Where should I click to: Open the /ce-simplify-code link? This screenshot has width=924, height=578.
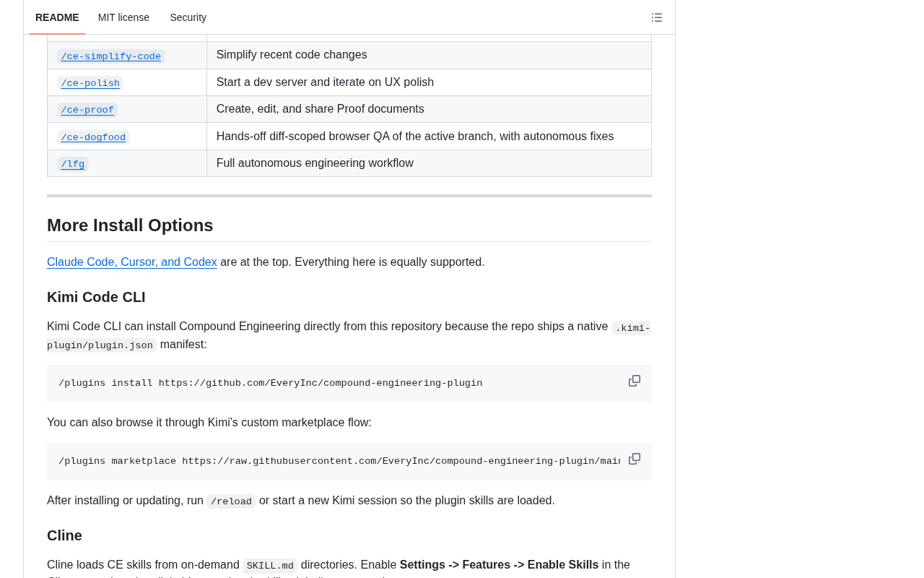coord(111,56)
